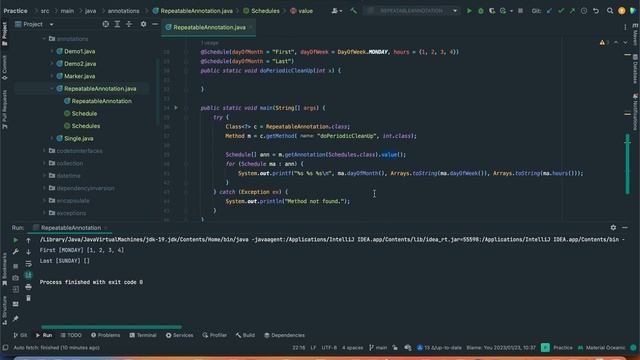This screenshot has height=360, width=640.
Task: Click main branch widget in status bar
Action: [x=378, y=348]
